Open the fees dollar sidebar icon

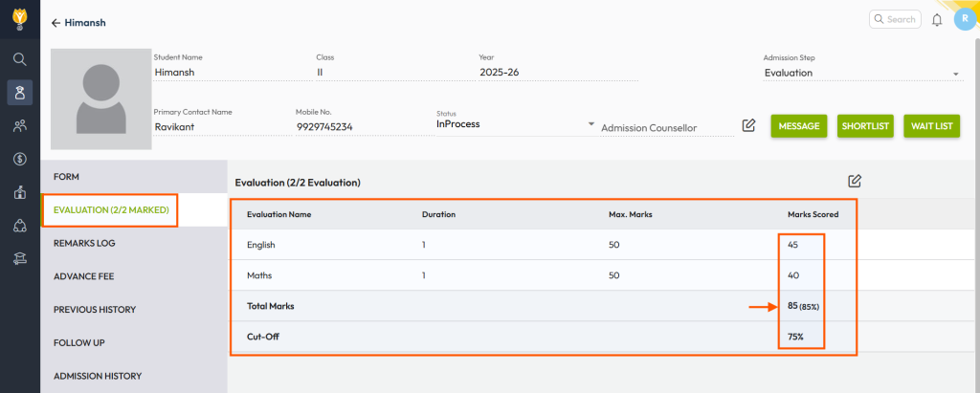pyautogui.click(x=19, y=160)
